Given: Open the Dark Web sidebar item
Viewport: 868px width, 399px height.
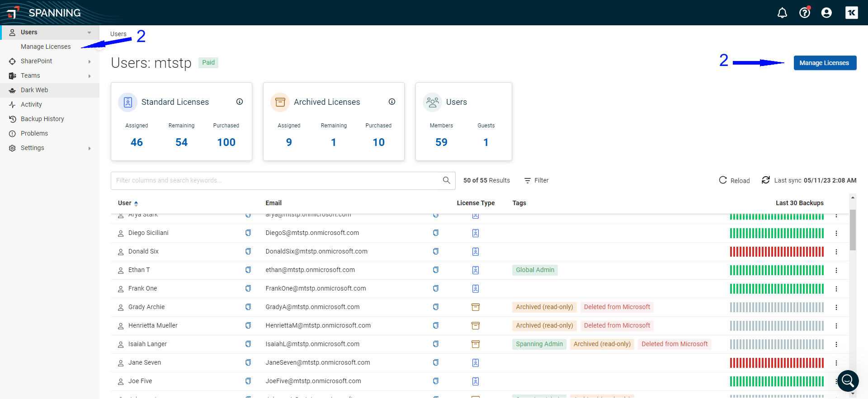Looking at the screenshot, I should [x=50, y=90].
